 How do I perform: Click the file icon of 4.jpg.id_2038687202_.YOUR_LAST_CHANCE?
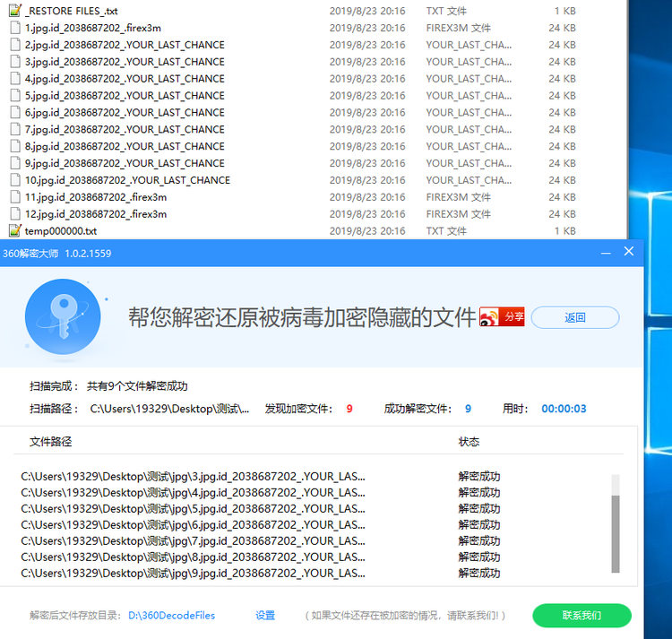pos(15,79)
